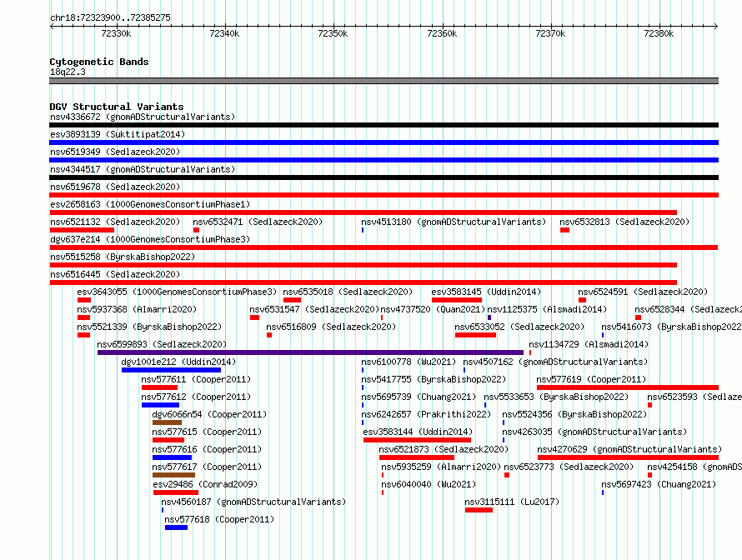Image resolution: width=742 pixels, height=560 pixels.
Task: Click the red bar of esv3583144 (Uddin2014)
Action: 418,440
